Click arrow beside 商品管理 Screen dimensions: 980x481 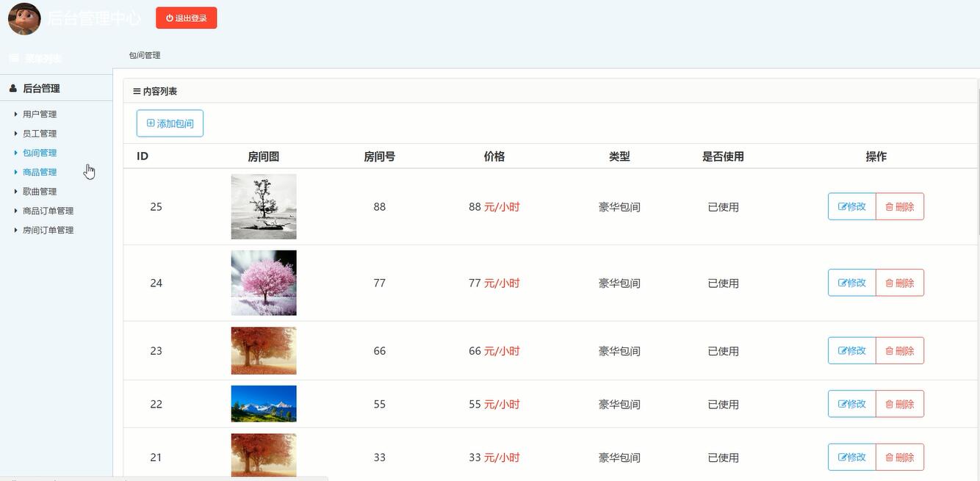pyautogui.click(x=15, y=172)
